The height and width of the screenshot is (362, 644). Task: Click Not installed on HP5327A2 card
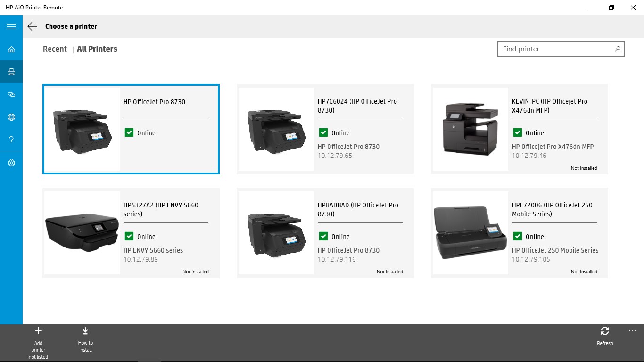196,272
